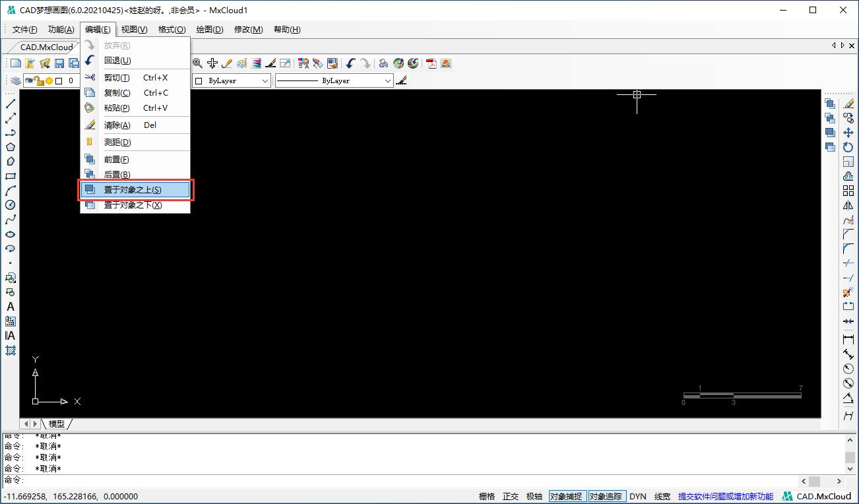Choose 置于对象之上(S) menu entry

point(135,190)
